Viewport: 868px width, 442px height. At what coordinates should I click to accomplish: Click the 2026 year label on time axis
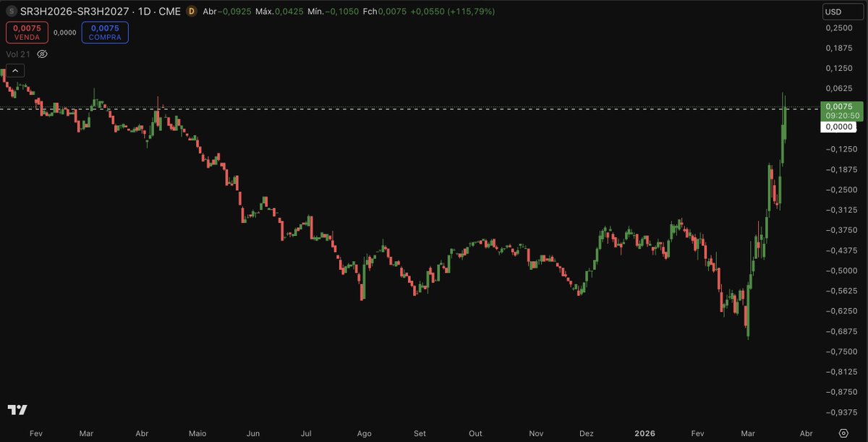[x=644, y=433]
